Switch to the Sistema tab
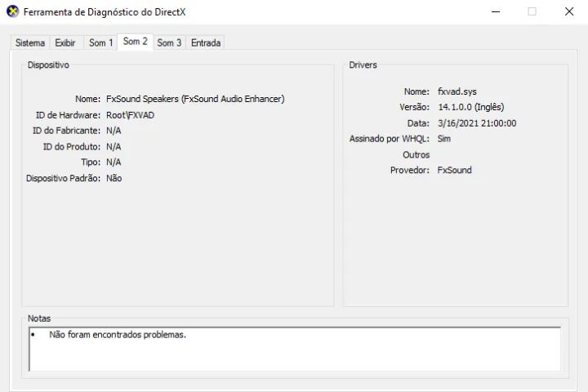Screen dimensions: 588x392 30,42
